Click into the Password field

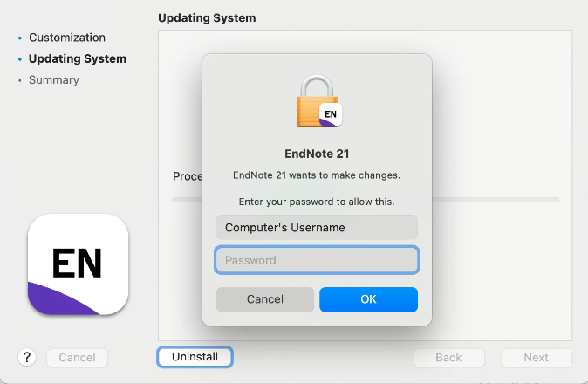coord(317,260)
